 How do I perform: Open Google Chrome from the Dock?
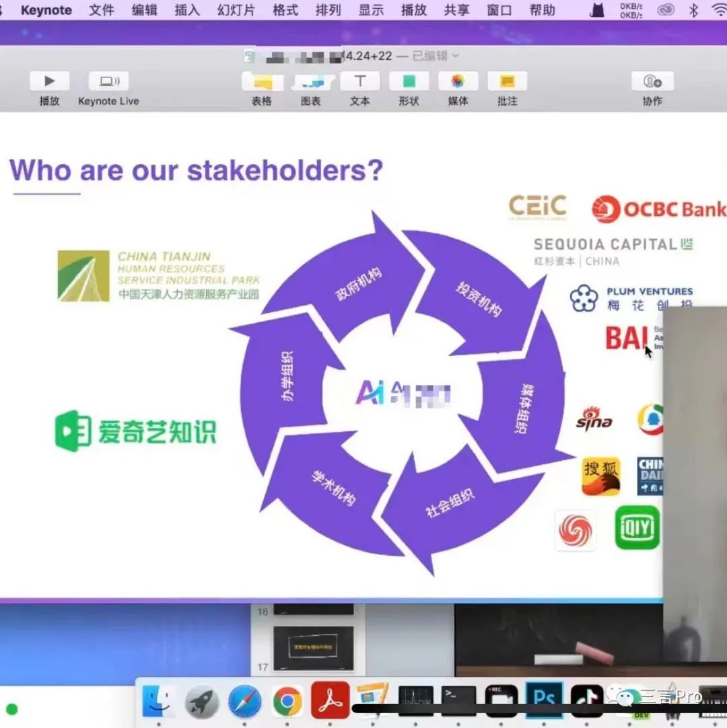[287, 702]
